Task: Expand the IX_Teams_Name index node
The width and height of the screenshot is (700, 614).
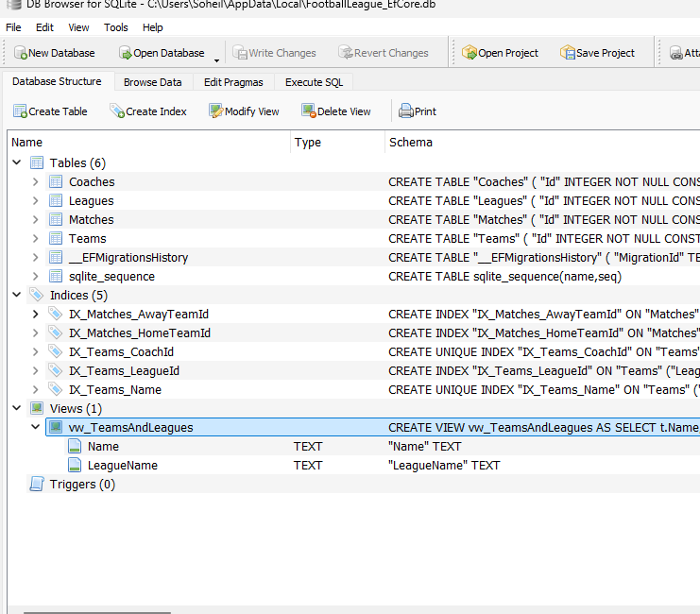Action: (35, 389)
